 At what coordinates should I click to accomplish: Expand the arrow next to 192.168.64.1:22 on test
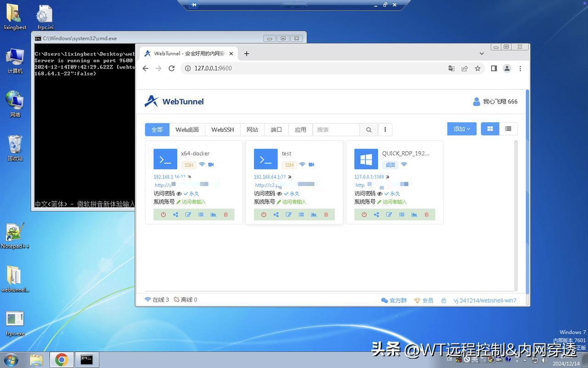[289, 177]
